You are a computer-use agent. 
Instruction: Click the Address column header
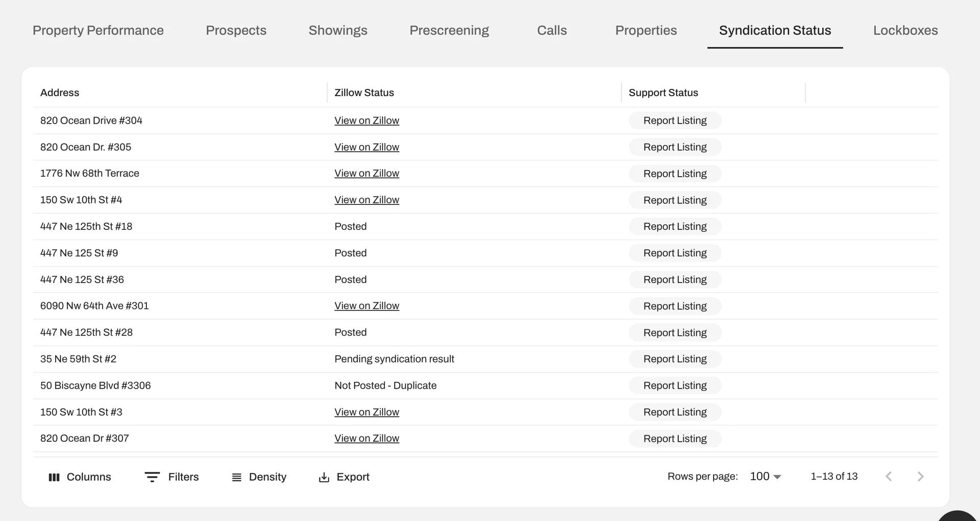60,92
